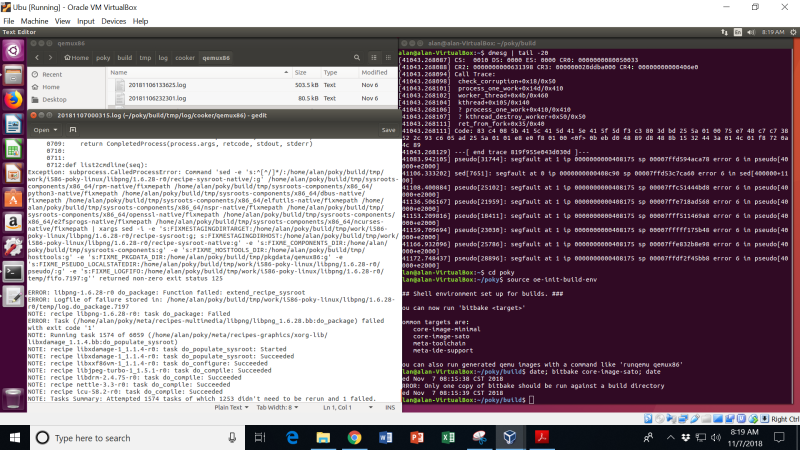Screen dimensions: 800x450
Task: Open LibreOffice Impress in the launcher
Action: pyautogui.click(x=13, y=173)
